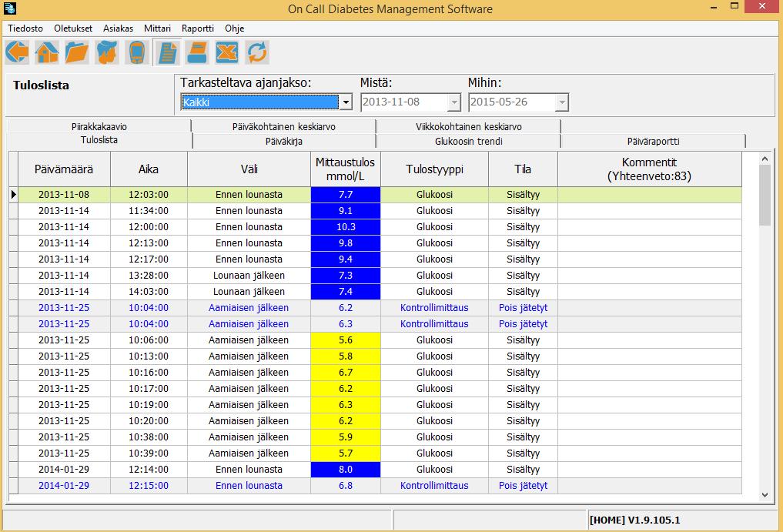
Task: Open the Oletukset menu
Action: [x=73, y=28]
